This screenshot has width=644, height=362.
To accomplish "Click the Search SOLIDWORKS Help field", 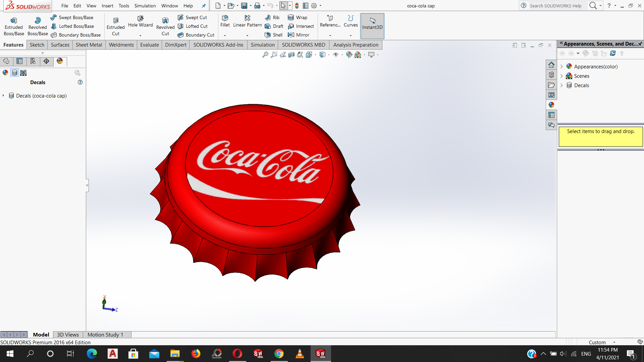I will [x=557, y=6].
